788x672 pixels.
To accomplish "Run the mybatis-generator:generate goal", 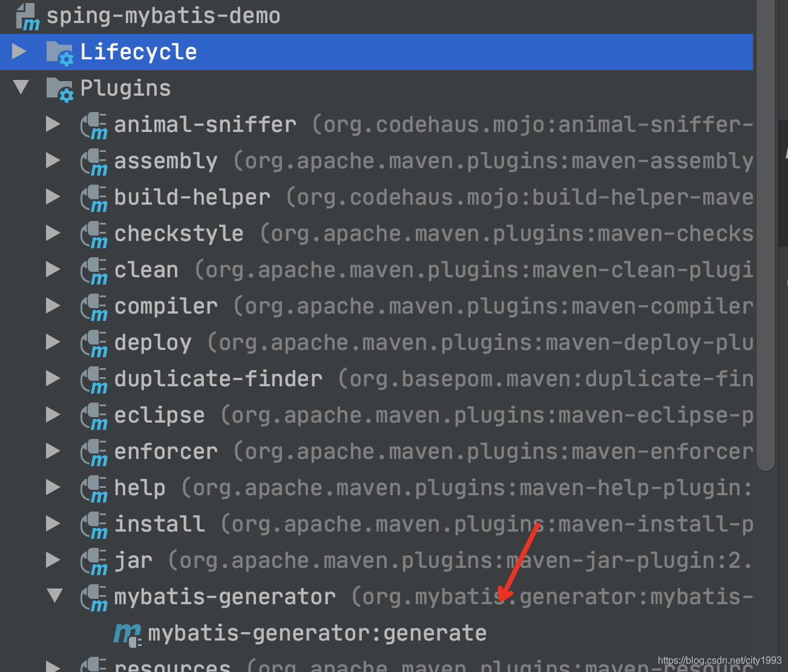I will [x=317, y=633].
